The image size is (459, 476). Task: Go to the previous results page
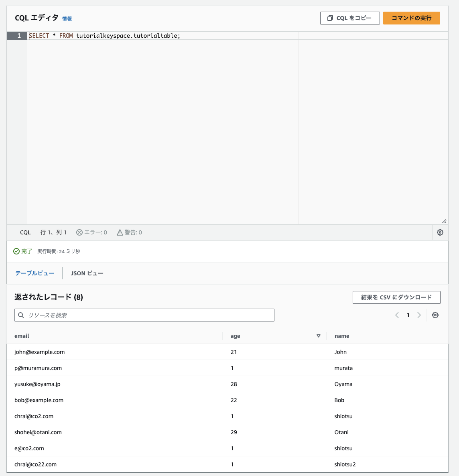click(397, 315)
